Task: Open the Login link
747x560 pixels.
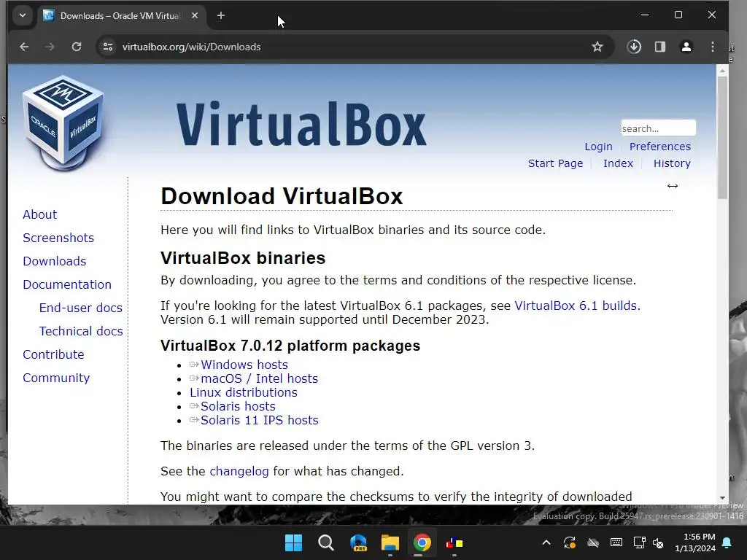Action: pos(598,146)
